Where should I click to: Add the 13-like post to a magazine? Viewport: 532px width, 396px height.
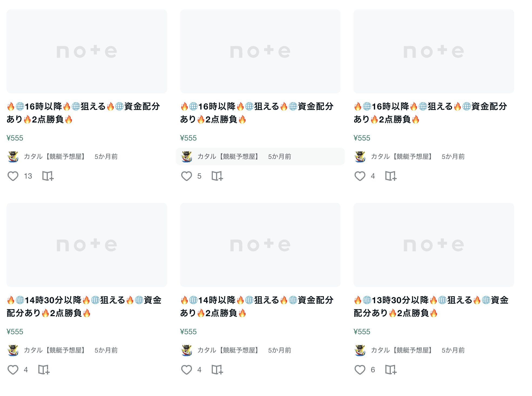(48, 176)
